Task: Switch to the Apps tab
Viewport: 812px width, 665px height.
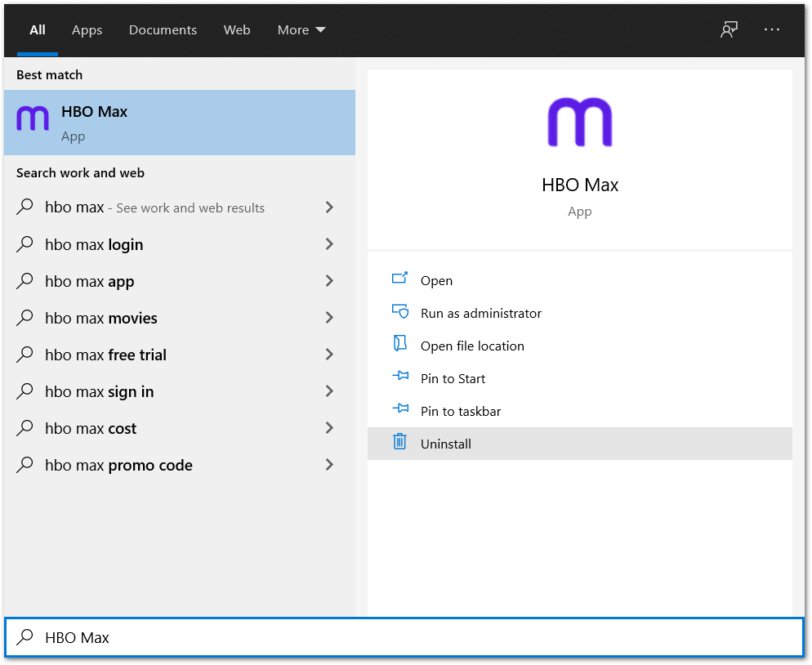Action: point(87,30)
